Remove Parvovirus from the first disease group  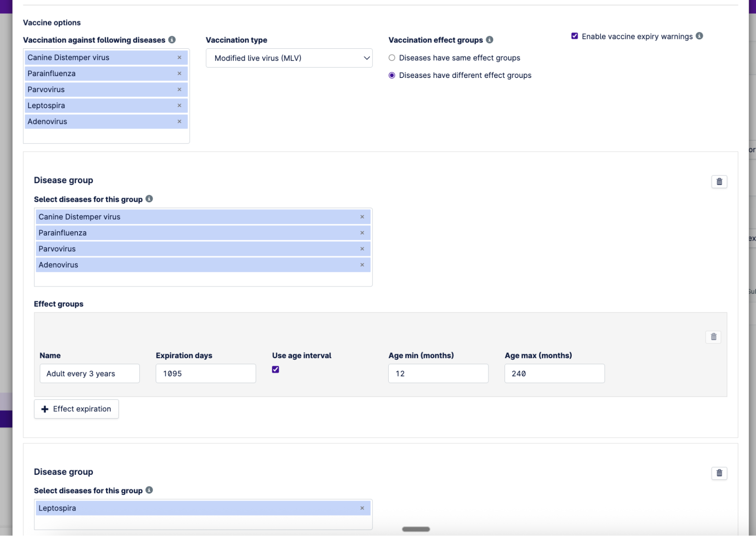362,249
